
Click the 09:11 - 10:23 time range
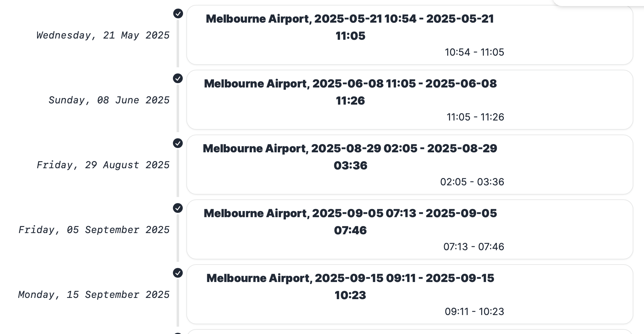(x=474, y=312)
